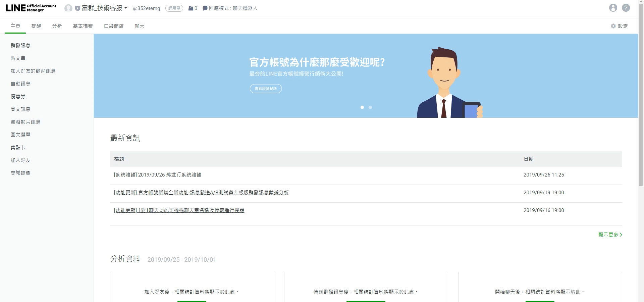
Task: Click the date 2019/09/19 19:00
Action: point(544,193)
